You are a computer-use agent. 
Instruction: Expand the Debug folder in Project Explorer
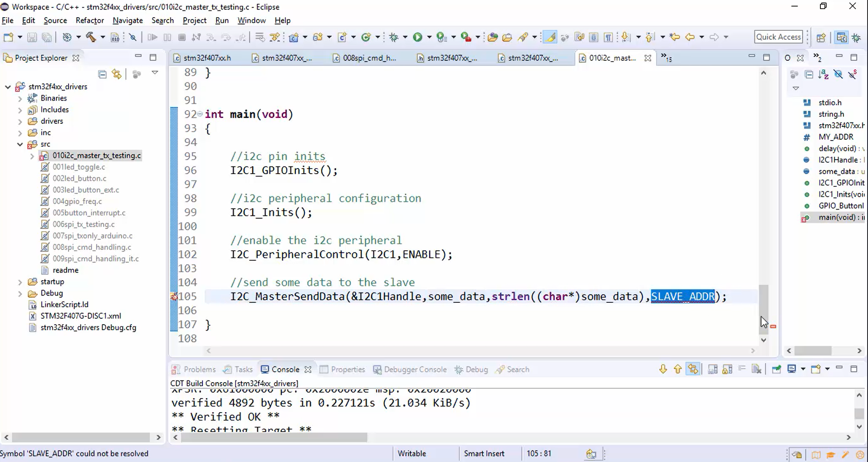[20, 293]
